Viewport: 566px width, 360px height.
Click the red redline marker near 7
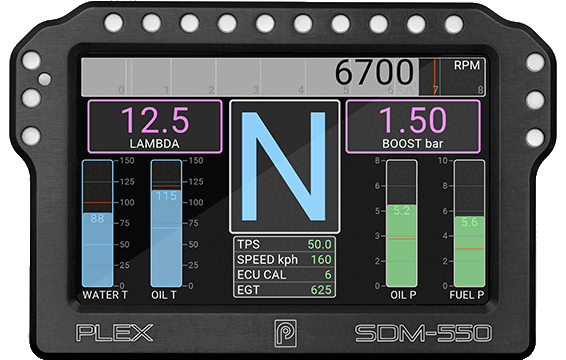click(435, 77)
